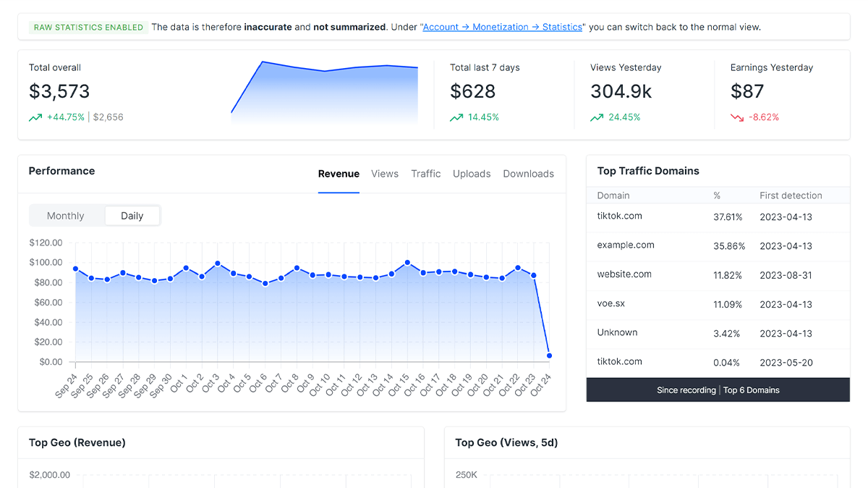This screenshot has height=488, width=868.
Task: Follow Account → Monetization → Statistics link
Action: click(502, 28)
